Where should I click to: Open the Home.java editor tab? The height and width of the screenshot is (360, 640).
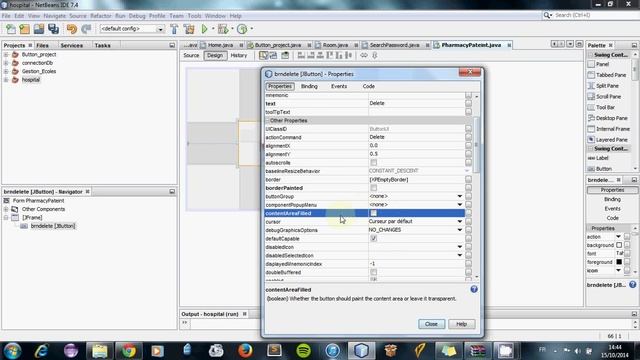point(220,45)
